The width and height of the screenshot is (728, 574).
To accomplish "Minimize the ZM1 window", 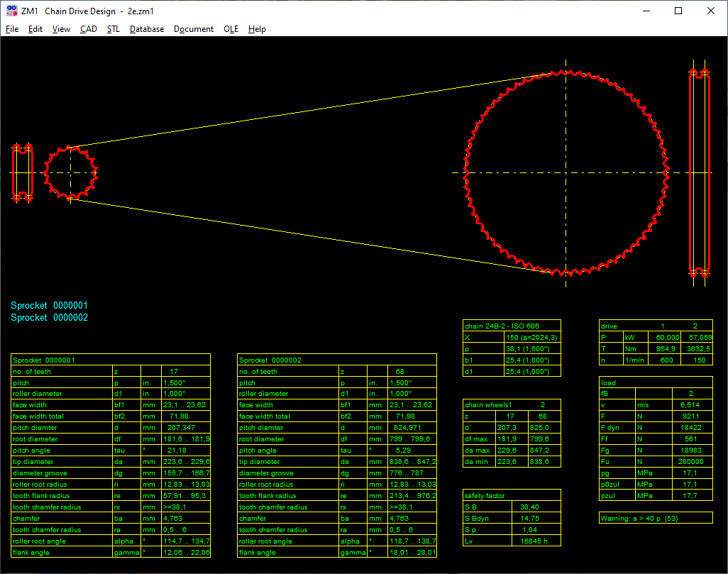I will coord(646,11).
